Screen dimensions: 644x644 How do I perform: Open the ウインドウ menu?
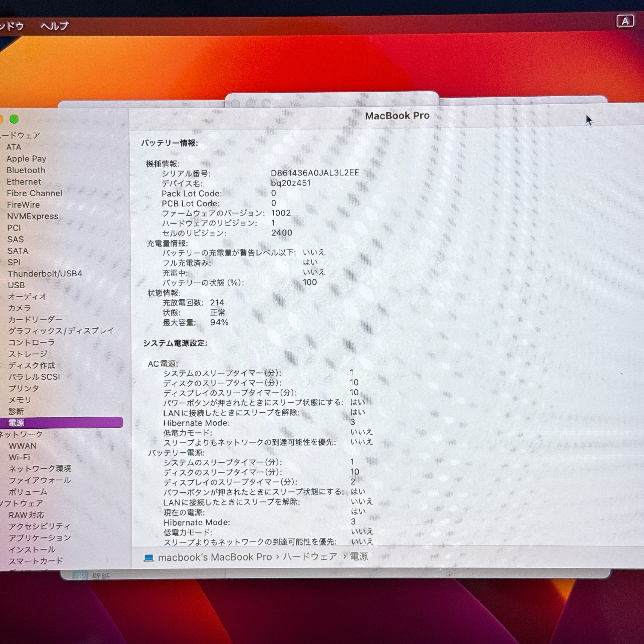(x=12, y=26)
